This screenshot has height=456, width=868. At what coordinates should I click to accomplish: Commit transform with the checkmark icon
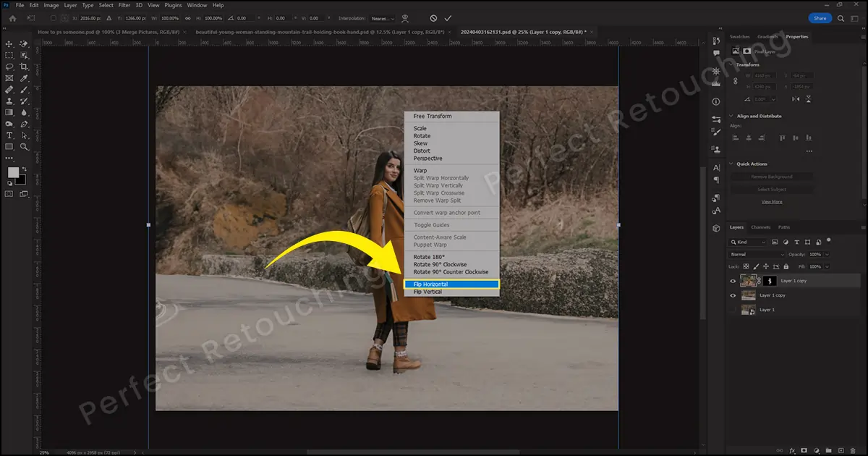click(x=448, y=17)
